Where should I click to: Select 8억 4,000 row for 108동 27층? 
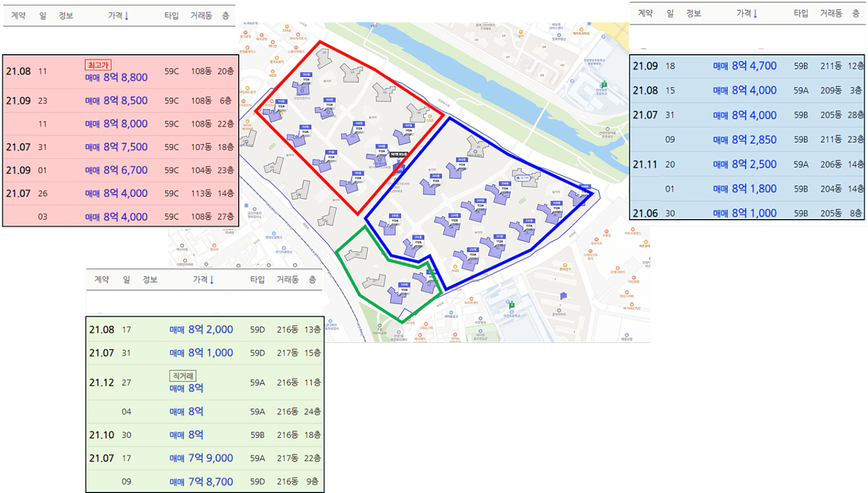[120, 216]
